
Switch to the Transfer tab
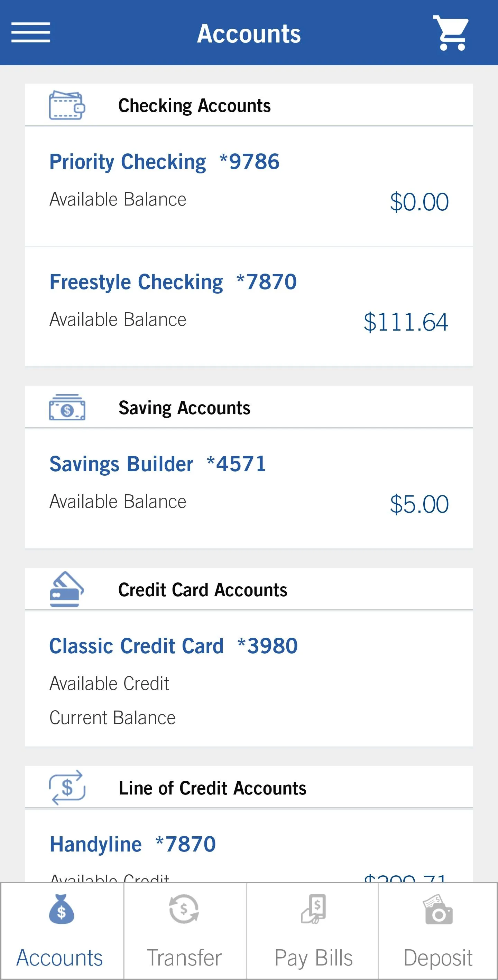pos(185,931)
